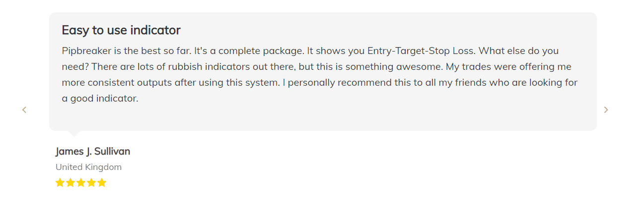Click the "a good indicator." closing line
Screen dimensions: 644x219
[x=100, y=99]
